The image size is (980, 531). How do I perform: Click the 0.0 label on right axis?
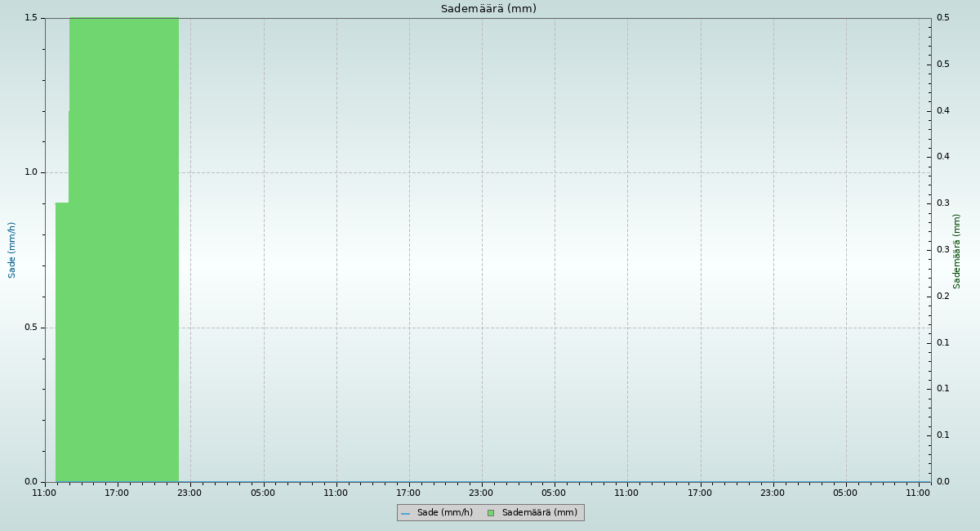click(942, 482)
